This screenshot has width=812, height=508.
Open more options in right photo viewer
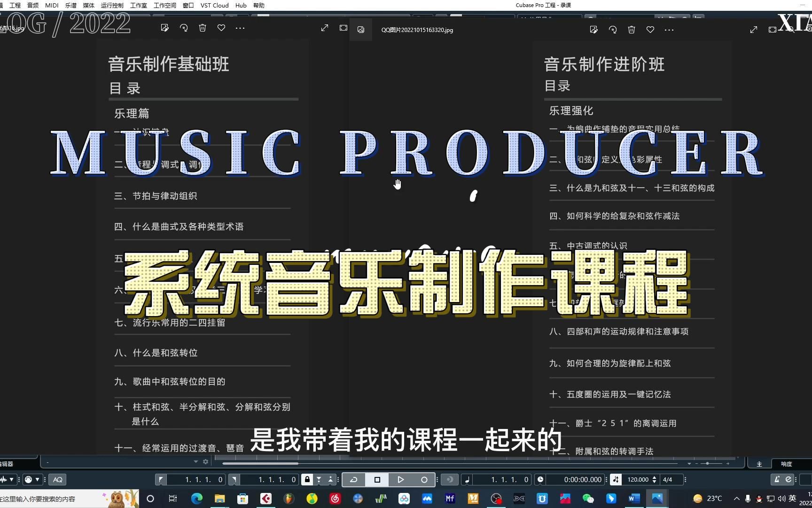click(x=669, y=30)
